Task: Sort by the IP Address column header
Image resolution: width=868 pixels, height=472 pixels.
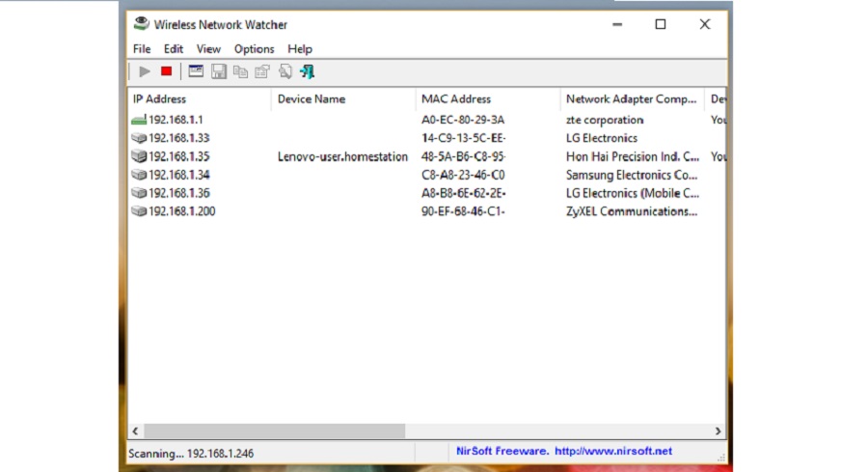Action: point(159,99)
